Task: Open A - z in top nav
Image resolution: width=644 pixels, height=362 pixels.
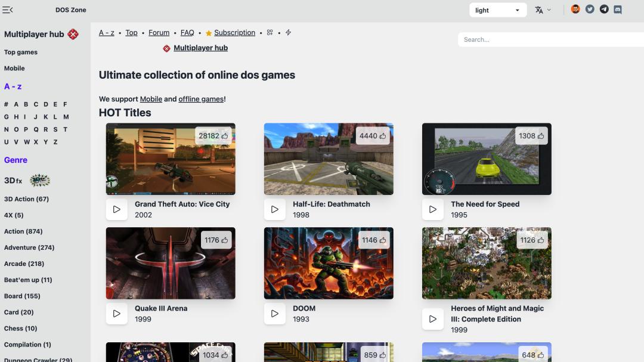Action: click(106, 32)
